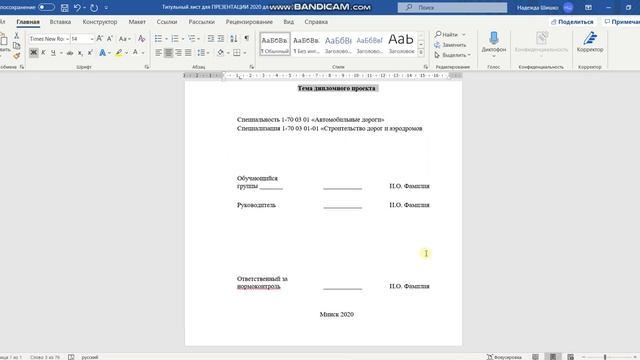The width and height of the screenshot is (640, 360).
Task: Increase font size with the grow icon
Action: tap(100, 39)
